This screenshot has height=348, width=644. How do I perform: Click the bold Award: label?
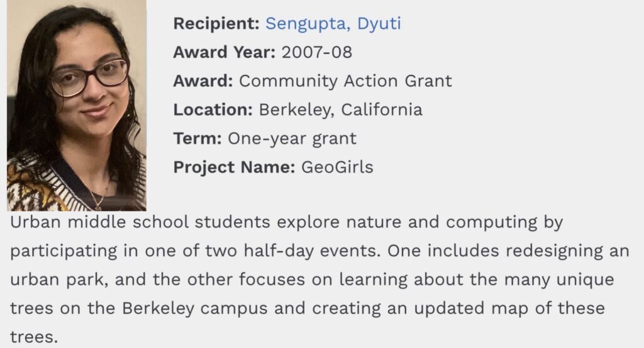coord(203,81)
